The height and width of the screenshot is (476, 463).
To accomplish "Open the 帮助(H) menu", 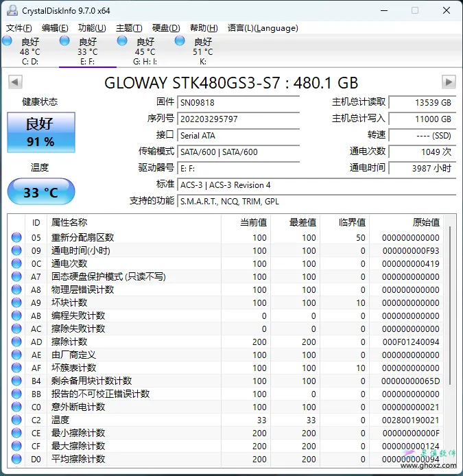I will point(204,28).
